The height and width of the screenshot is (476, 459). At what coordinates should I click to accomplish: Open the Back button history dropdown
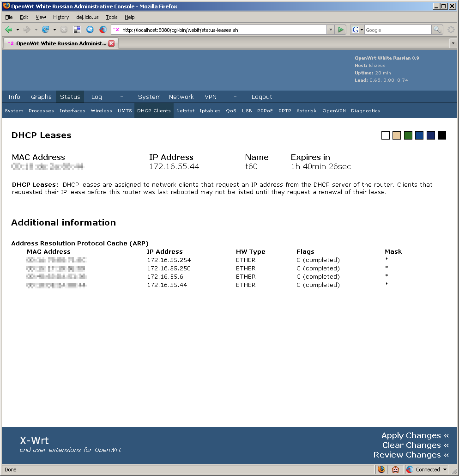click(18, 30)
